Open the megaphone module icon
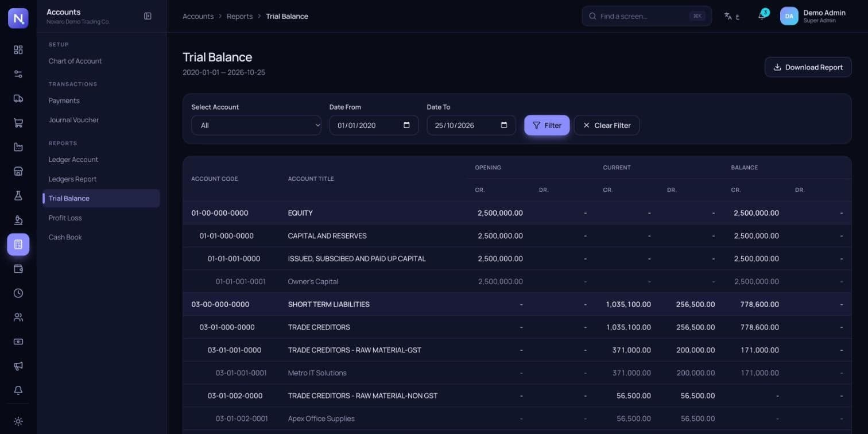Image resolution: width=868 pixels, height=434 pixels. pyautogui.click(x=18, y=366)
